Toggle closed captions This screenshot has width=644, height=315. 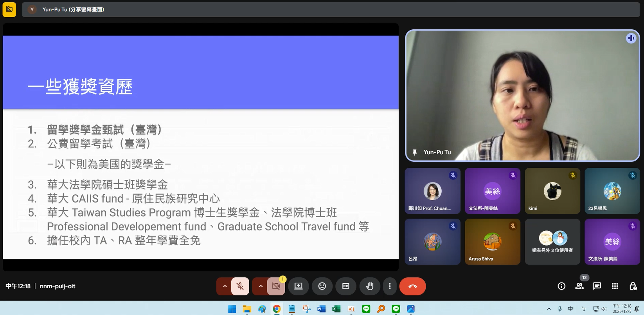346,286
